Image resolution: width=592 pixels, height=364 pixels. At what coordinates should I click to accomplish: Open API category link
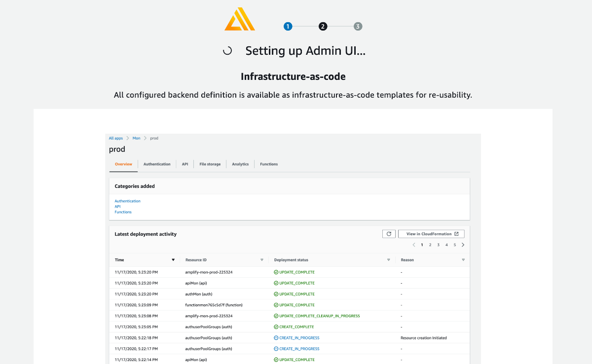tap(117, 207)
